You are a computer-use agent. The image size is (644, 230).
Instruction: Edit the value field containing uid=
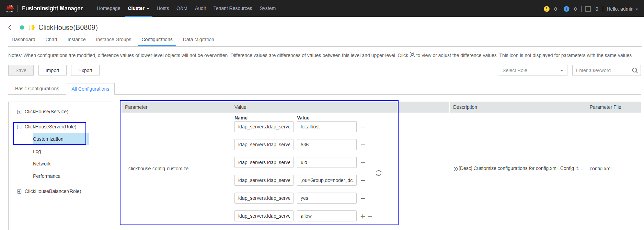coord(326,162)
